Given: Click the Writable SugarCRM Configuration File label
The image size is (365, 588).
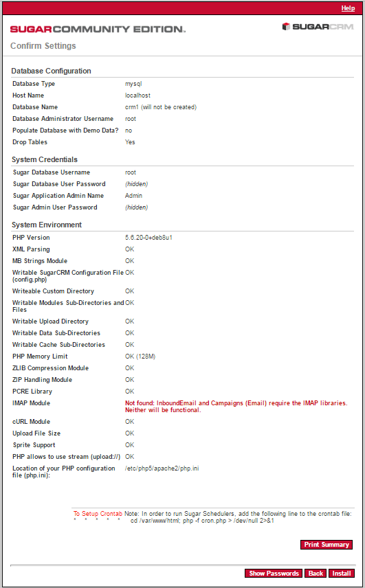Looking at the screenshot, I should click(x=68, y=275).
